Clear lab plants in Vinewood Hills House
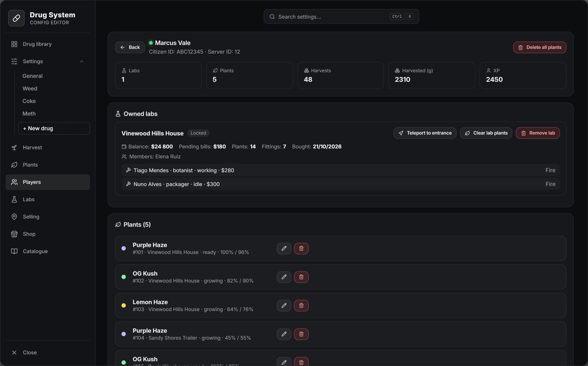The height and width of the screenshot is (366, 588). pyautogui.click(x=486, y=133)
